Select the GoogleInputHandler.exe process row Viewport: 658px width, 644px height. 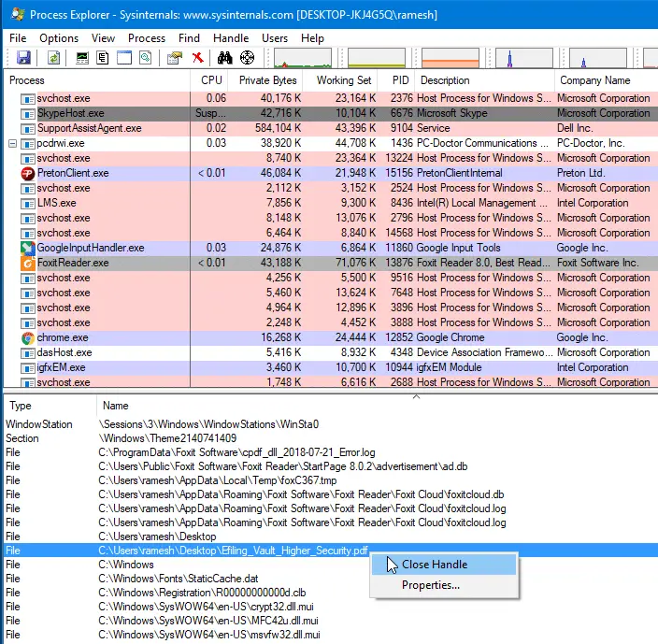click(331, 248)
